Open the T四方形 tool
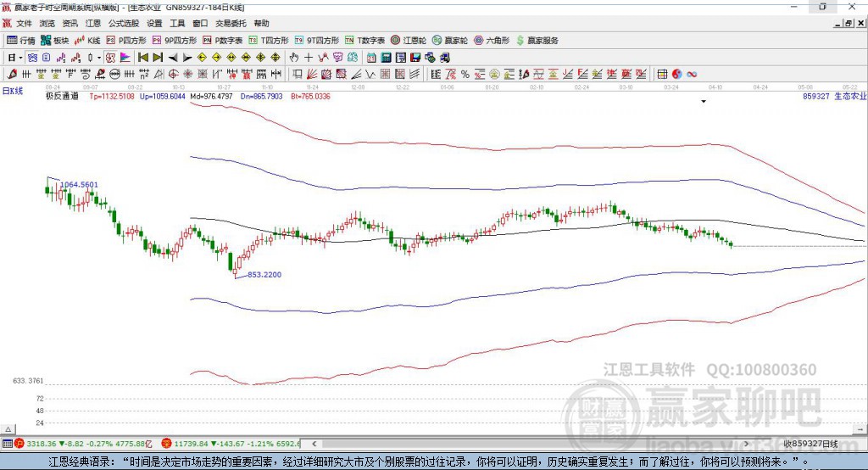Screen dimensions: 868x470 (x=269, y=40)
